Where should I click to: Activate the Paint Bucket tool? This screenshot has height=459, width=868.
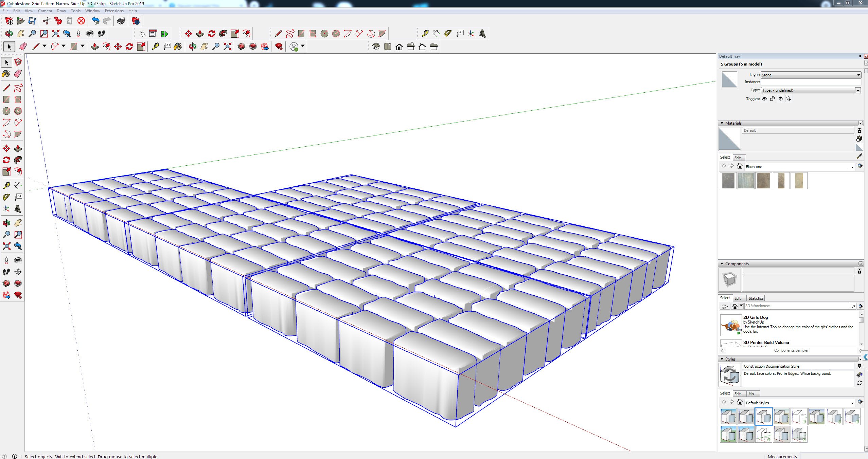coord(178,47)
